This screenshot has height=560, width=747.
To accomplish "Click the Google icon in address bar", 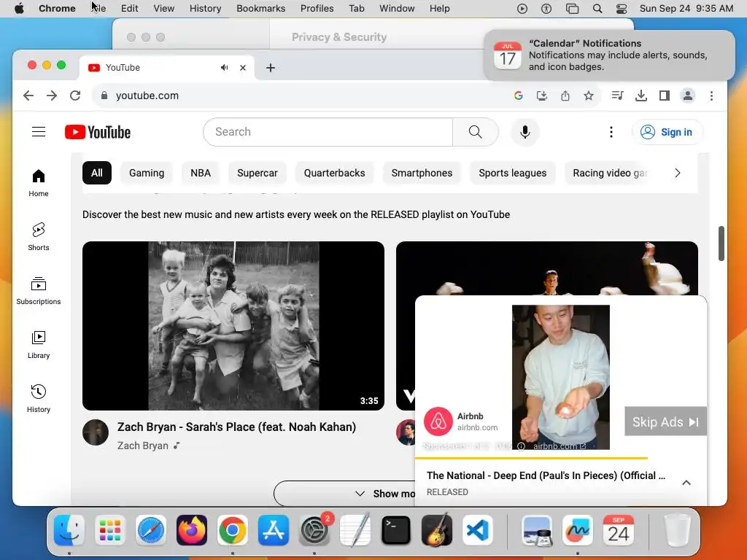I will [519, 96].
